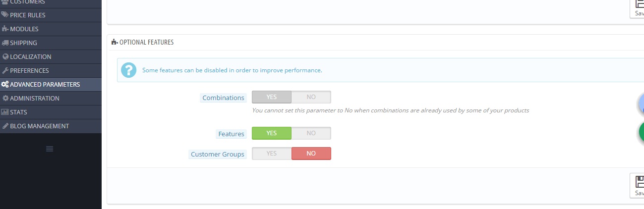Select NO for Customer Groups
Screen dimensions: 644x209
coord(311,154)
